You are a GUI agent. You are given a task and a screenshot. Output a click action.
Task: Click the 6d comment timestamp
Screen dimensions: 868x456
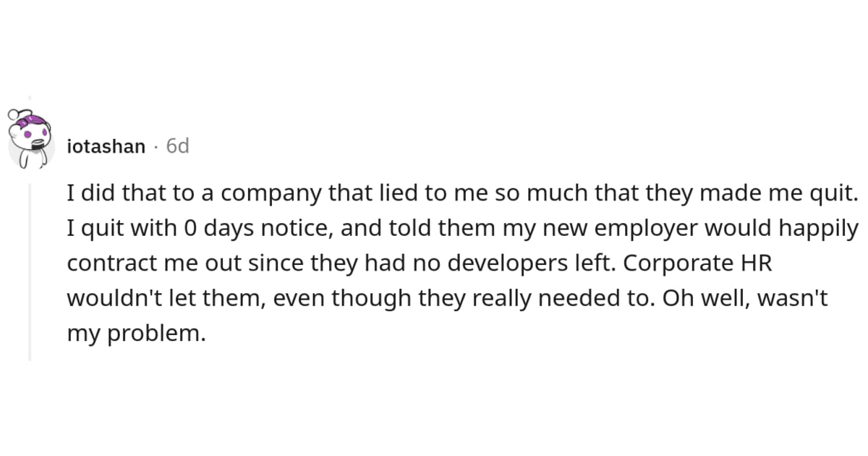(x=177, y=147)
